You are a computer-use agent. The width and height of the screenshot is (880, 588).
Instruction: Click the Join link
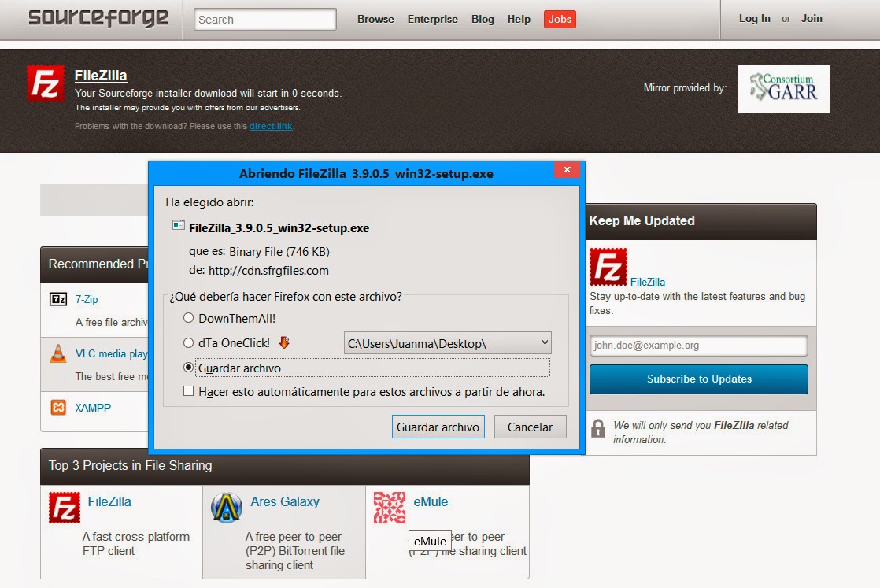tap(812, 19)
